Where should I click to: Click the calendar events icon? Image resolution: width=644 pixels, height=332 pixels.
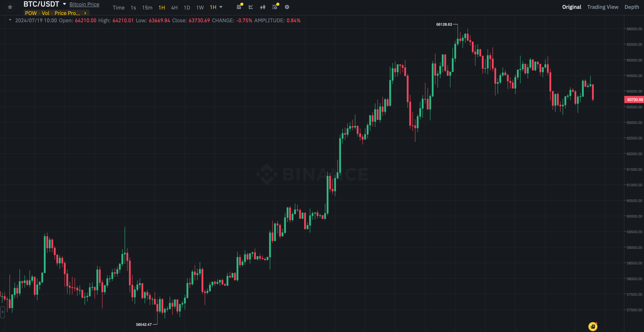click(x=239, y=7)
